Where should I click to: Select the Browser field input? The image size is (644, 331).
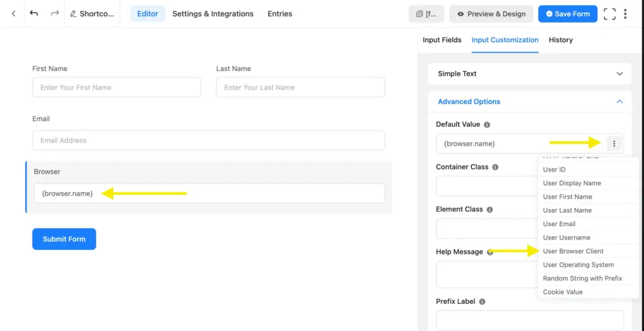tap(209, 193)
